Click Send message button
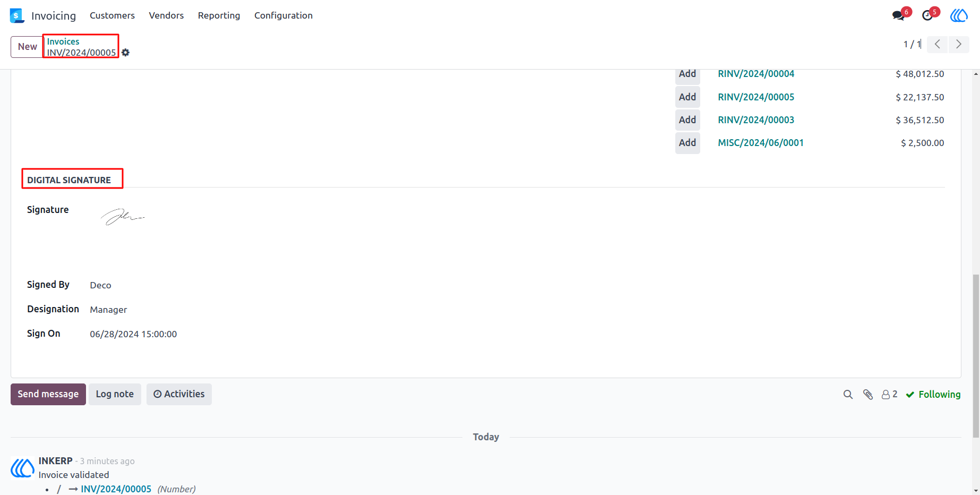 pos(48,394)
